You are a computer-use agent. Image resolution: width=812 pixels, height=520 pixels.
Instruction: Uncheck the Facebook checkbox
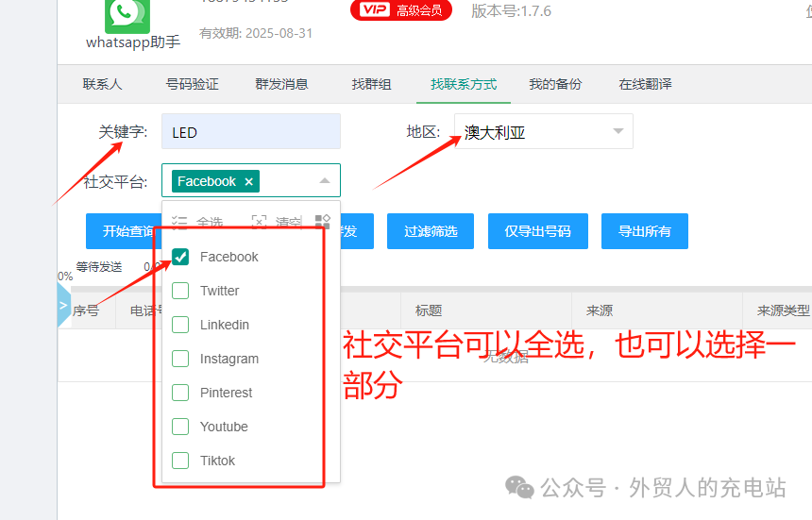(x=180, y=257)
